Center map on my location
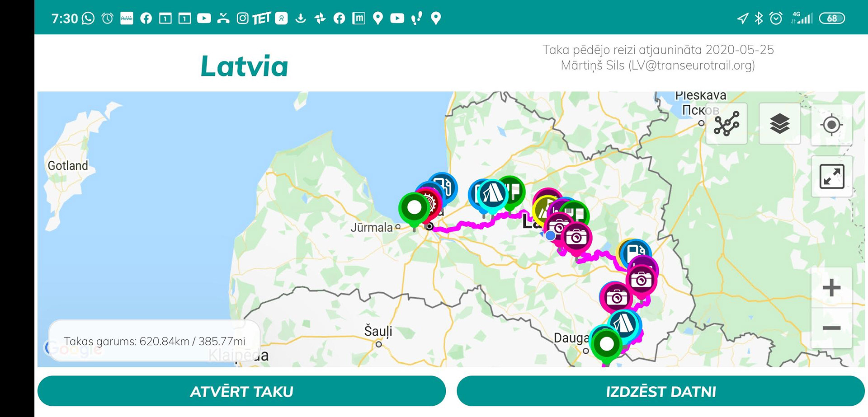Viewport: 868px width, 417px height. point(832,125)
